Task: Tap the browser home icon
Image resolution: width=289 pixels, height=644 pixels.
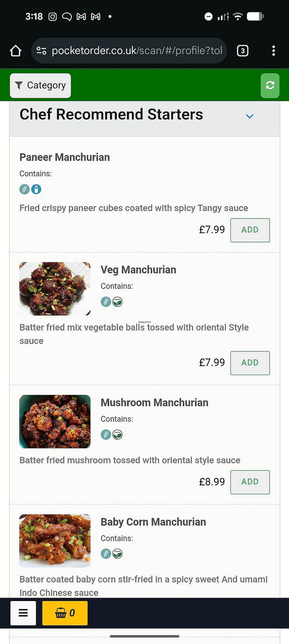Action: [16, 51]
